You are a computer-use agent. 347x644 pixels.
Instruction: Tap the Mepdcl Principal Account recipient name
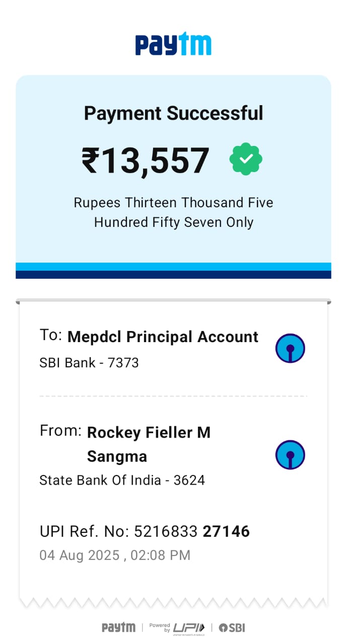pyautogui.click(x=163, y=337)
